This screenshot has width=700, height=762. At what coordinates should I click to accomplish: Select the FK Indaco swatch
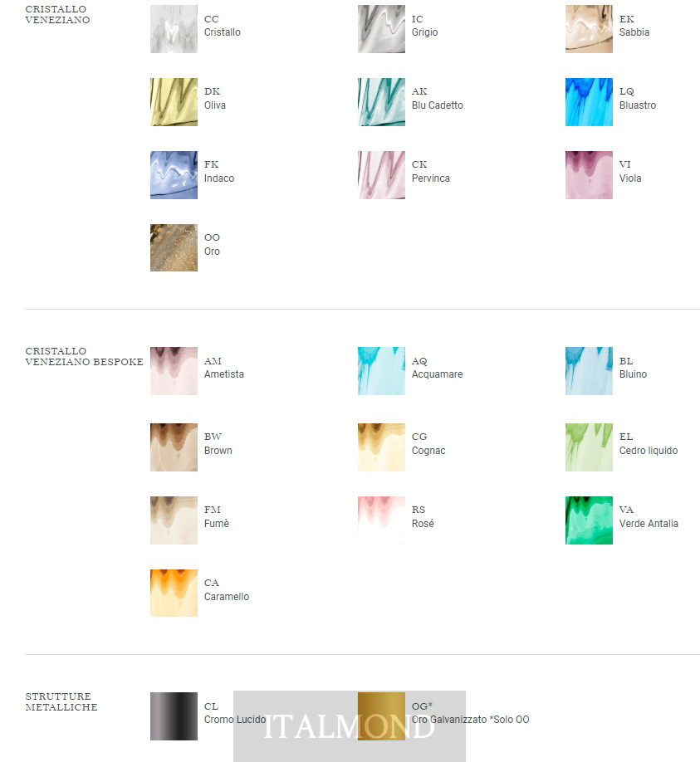[174, 175]
